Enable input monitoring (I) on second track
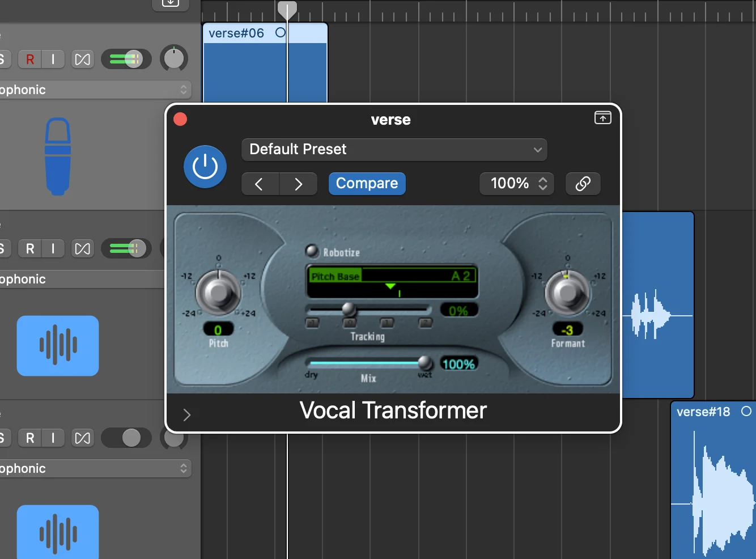This screenshot has width=756, height=559. click(53, 248)
